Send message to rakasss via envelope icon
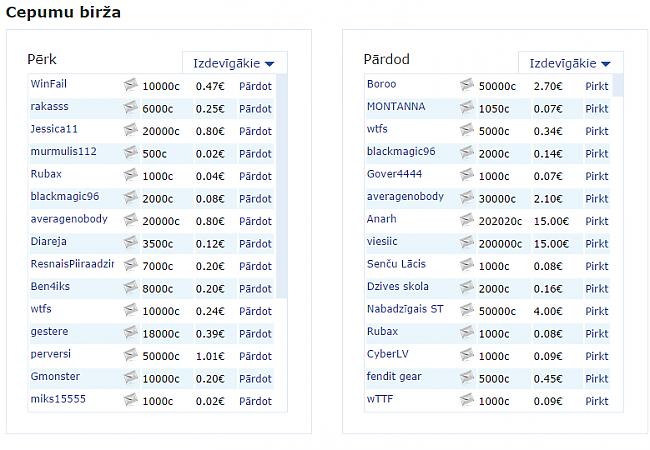Image resolution: width=650 pixels, height=450 pixels. tap(130, 108)
